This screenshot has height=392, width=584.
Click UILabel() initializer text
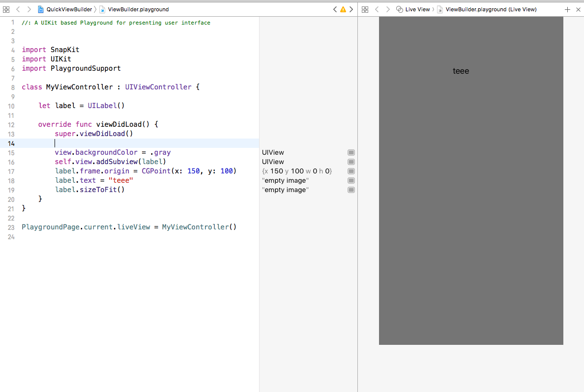pos(106,106)
